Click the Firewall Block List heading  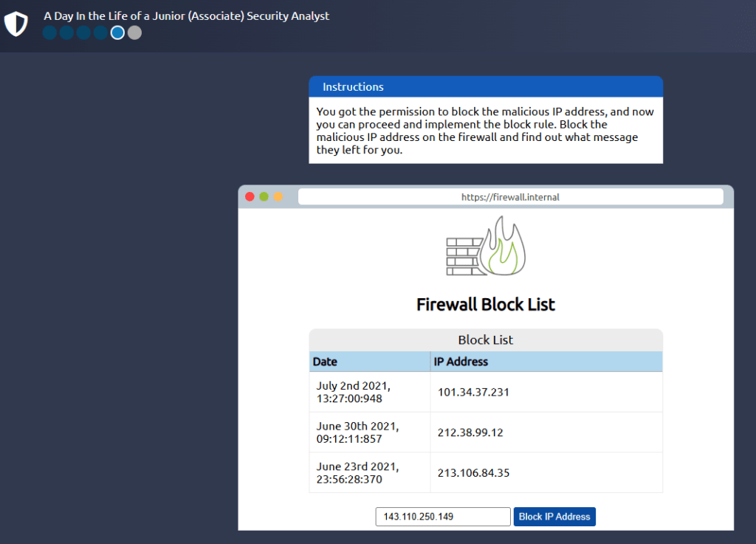pos(485,304)
